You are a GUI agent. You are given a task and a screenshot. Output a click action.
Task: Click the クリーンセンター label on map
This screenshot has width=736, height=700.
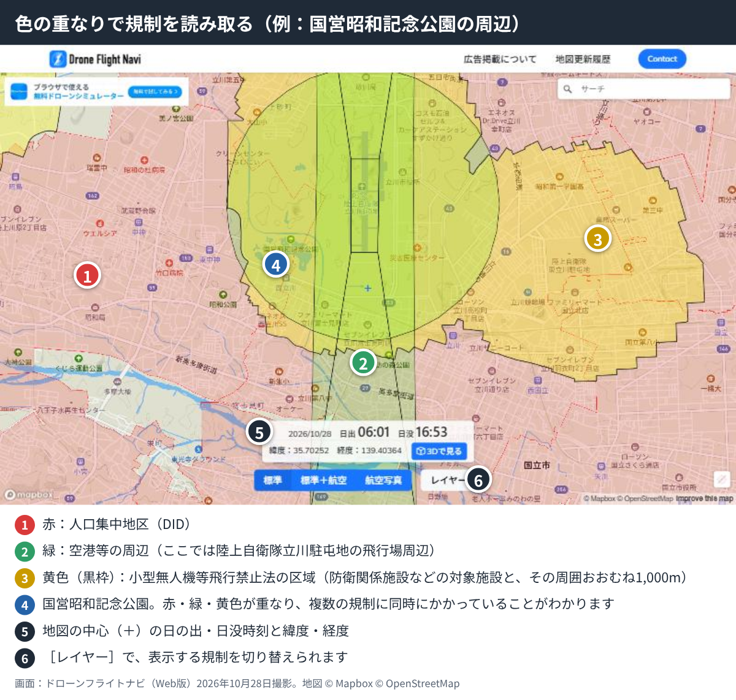[x=243, y=154]
